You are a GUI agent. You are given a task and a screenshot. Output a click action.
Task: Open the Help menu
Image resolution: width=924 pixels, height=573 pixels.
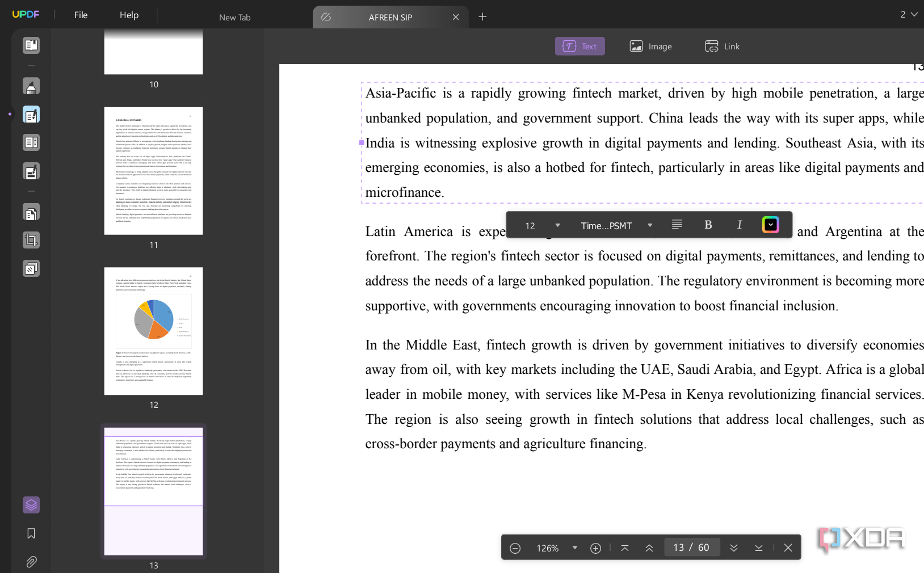[x=129, y=15]
